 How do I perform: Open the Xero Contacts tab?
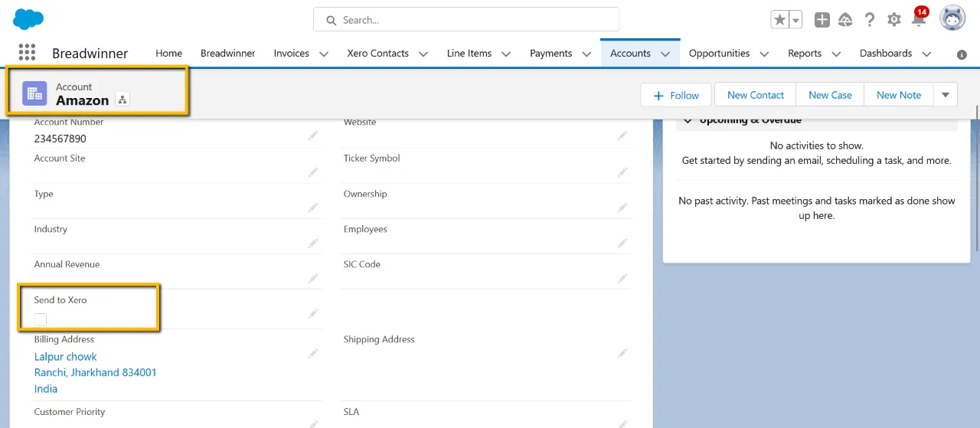tap(377, 54)
